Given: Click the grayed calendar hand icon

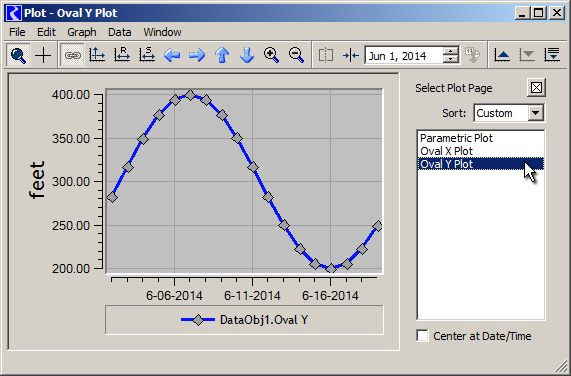Looking at the screenshot, I should tap(473, 55).
